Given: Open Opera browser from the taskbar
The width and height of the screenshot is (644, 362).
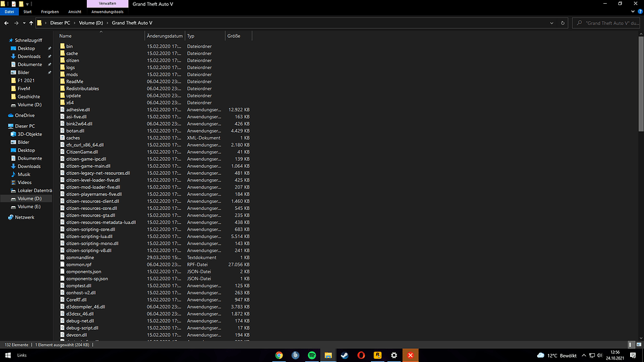Looking at the screenshot, I should 361,355.
